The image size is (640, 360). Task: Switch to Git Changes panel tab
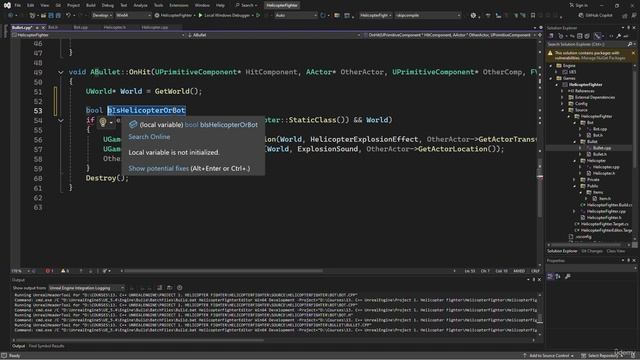point(591,251)
